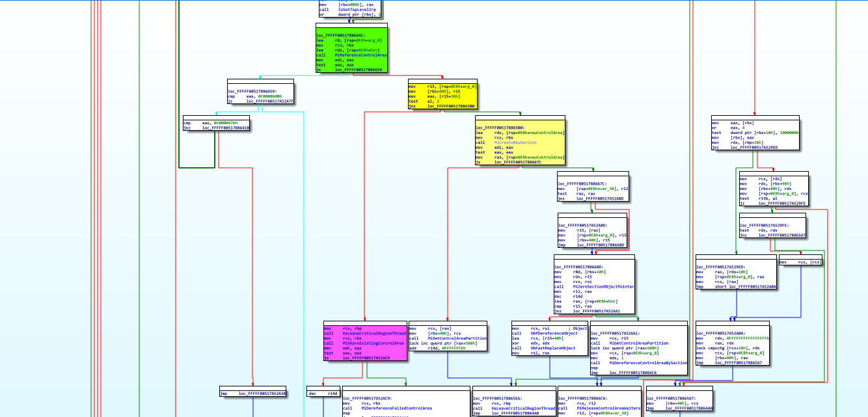Click the loc_FFFFF80517A52AA1 label
The image size is (868, 417).
coord(616,332)
